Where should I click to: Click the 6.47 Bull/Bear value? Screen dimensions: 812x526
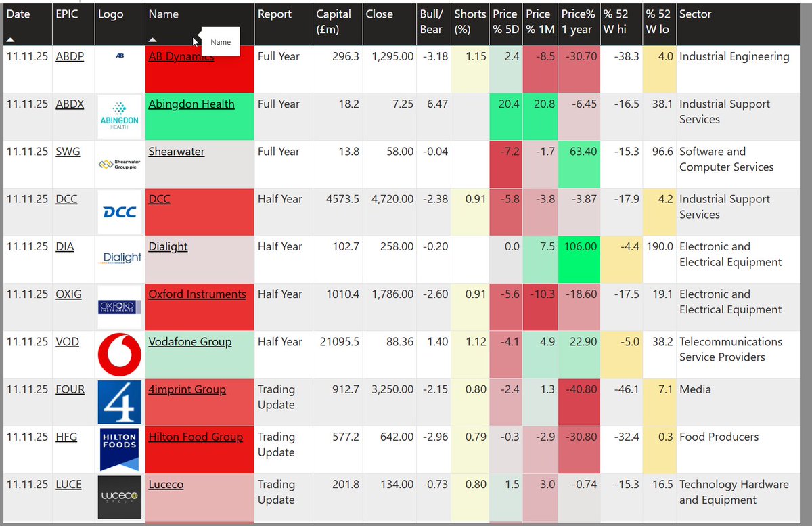438,104
